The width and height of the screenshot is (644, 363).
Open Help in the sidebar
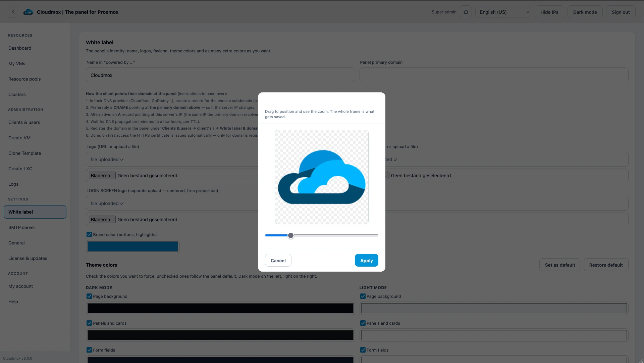coord(35,302)
